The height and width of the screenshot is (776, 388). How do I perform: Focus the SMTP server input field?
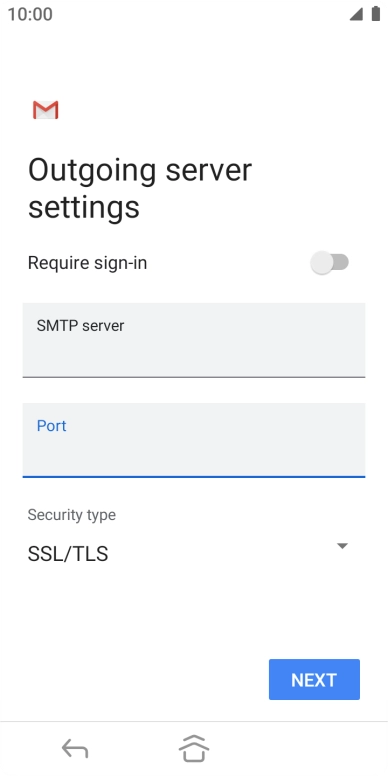(x=194, y=340)
